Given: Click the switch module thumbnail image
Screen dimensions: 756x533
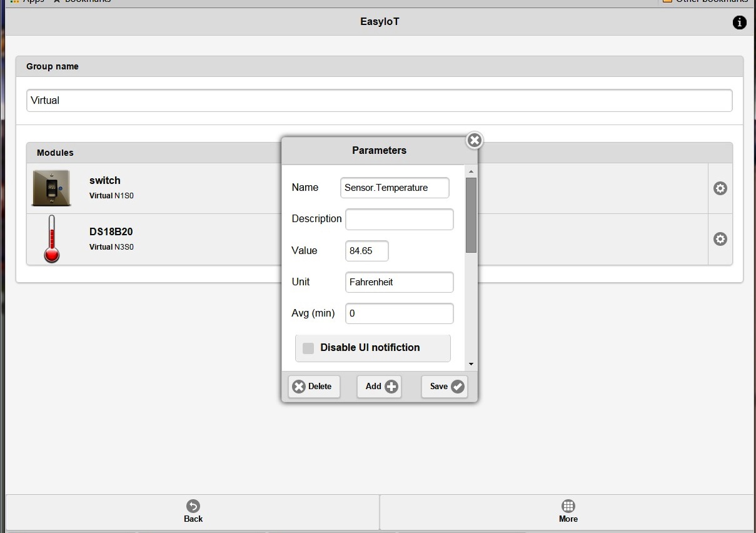Looking at the screenshot, I should click(x=51, y=188).
